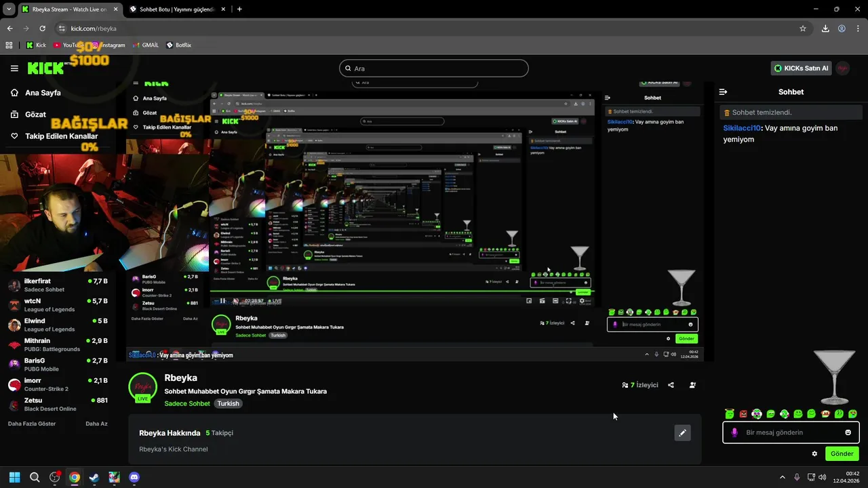868x488 pixels.
Task: Collapse the list with Daha Az
Action: point(96,424)
